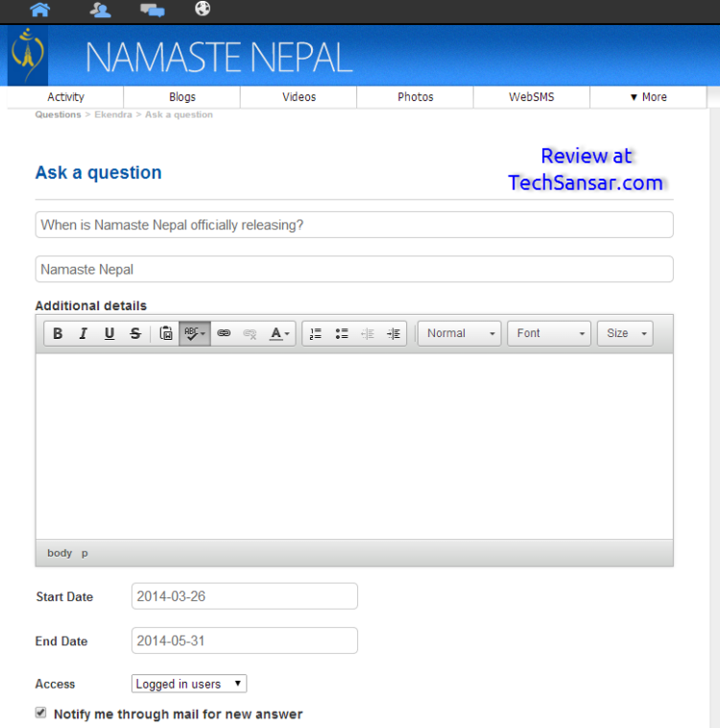Click inside the Additional details editor area
720x728 pixels.
pos(354,447)
